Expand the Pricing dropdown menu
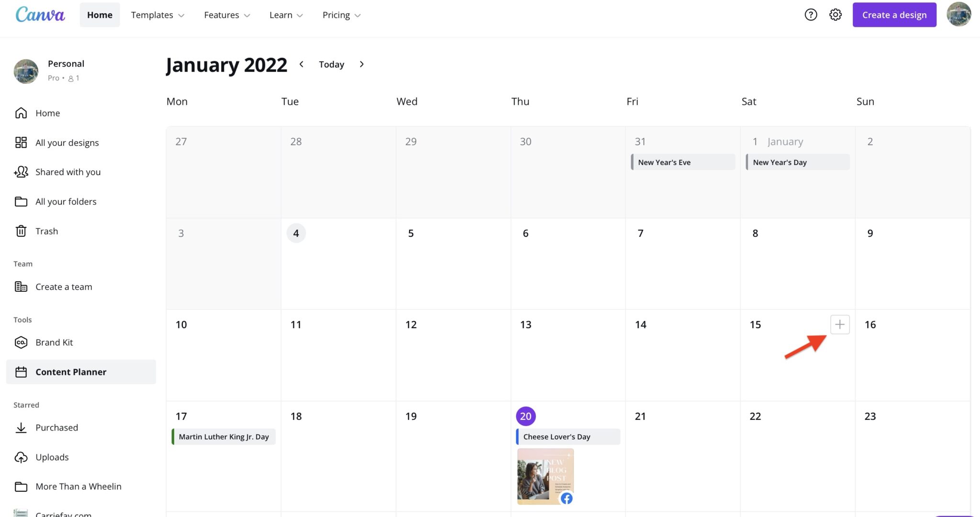This screenshot has height=517, width=980. tap(341, 15)
